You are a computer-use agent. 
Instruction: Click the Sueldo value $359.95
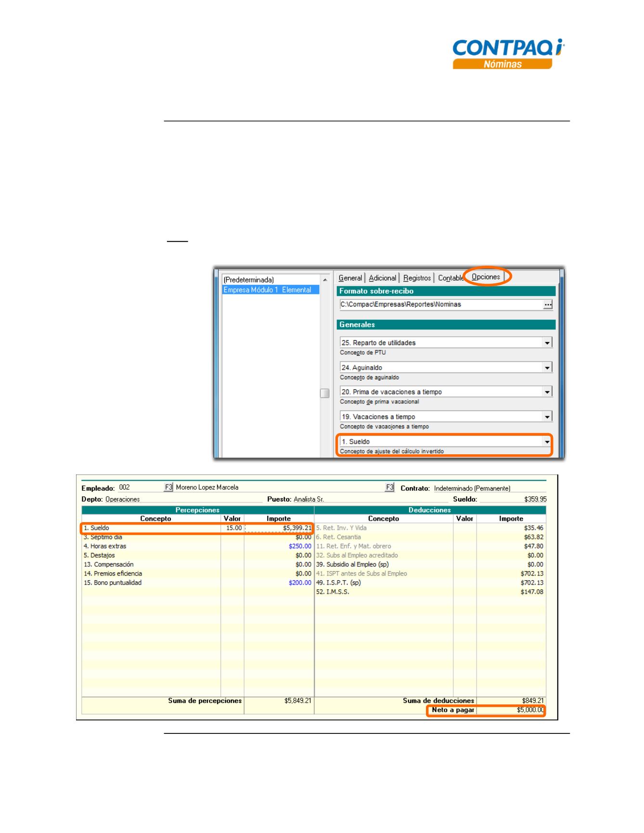[x=535, y=499]
